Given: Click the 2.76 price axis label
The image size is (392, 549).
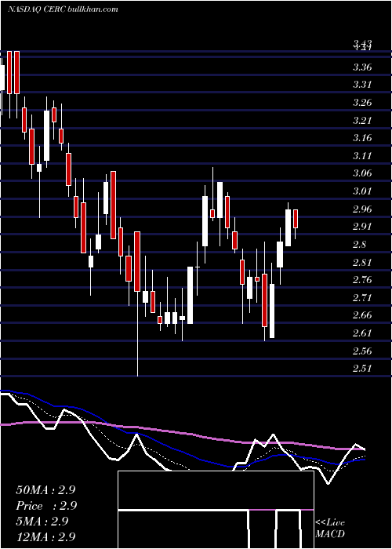Looking at the screenshot, I should [362, 280].
